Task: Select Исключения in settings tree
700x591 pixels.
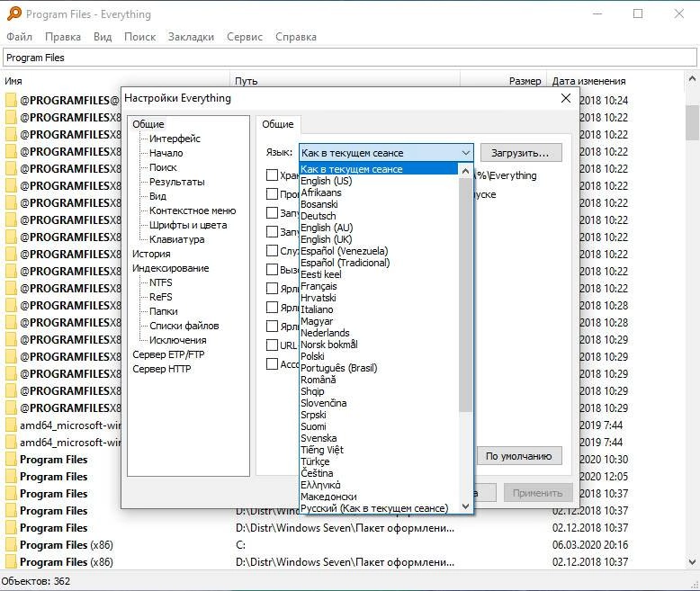Action: [177, 340]
